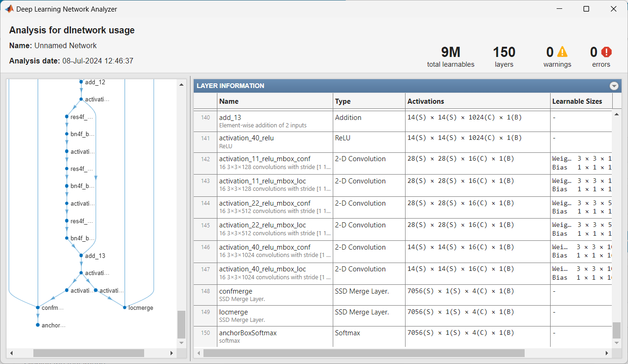Collapse the Layer Information panel chevron
628x364 pixels.
point(614,86)
